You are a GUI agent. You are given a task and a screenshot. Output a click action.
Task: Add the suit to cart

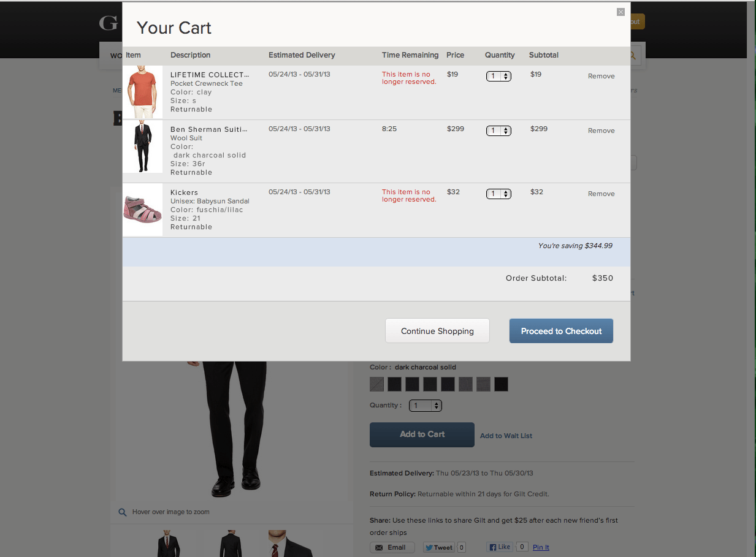[421, 434]
